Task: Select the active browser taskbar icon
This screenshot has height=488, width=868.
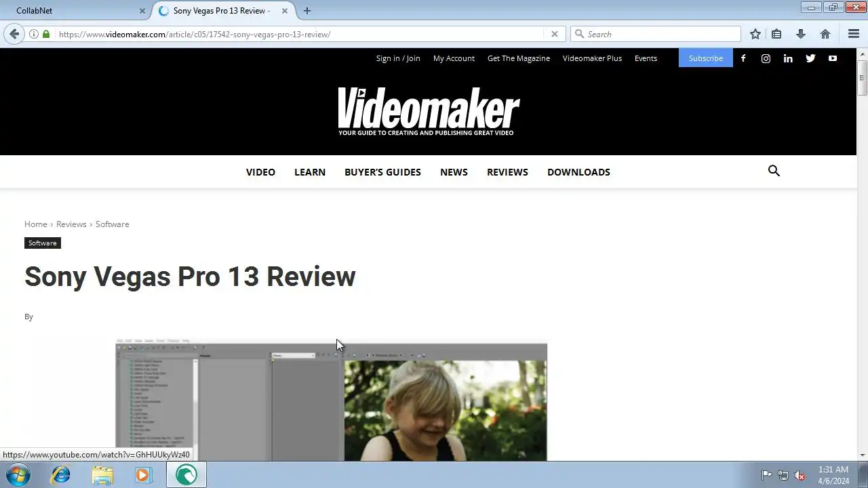Action: (186, 475)
